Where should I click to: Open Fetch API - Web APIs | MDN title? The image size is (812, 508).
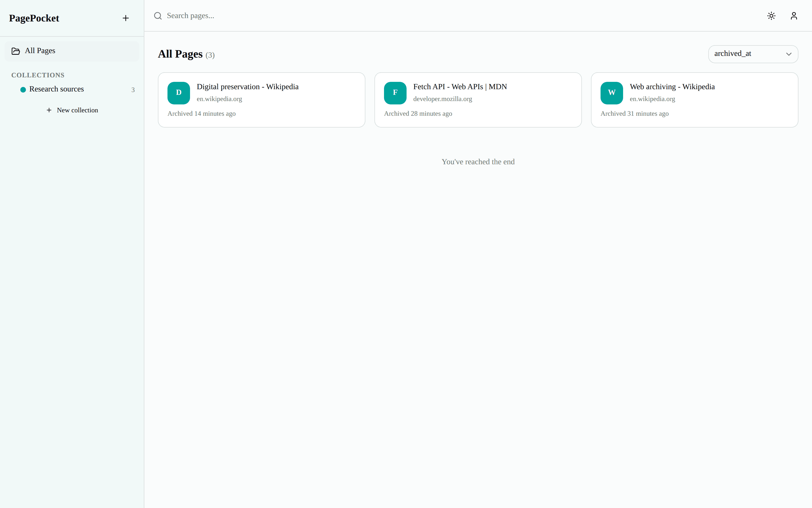pyautogui.click(x=460, y=87)
